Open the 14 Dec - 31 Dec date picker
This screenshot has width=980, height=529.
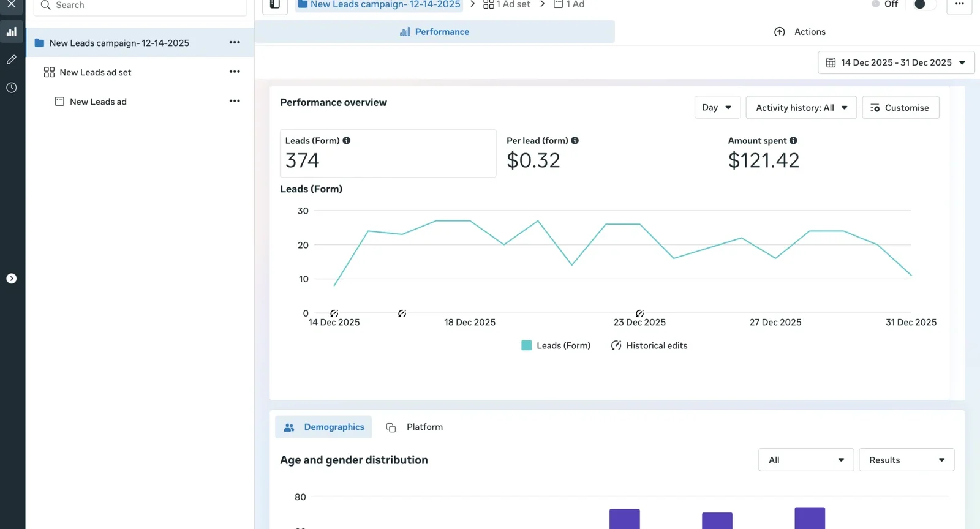895,62
